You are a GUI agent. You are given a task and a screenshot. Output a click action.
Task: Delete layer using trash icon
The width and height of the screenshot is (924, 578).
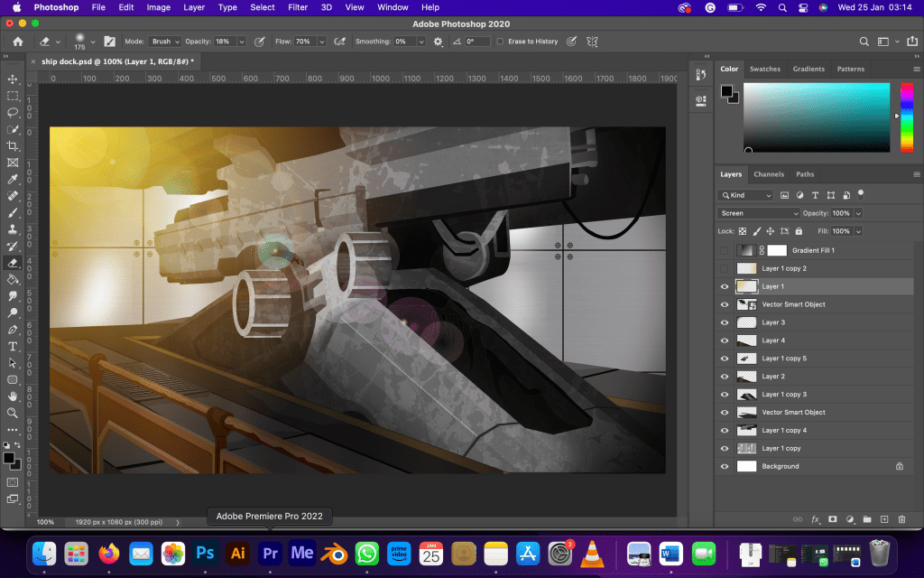point(901,519)
